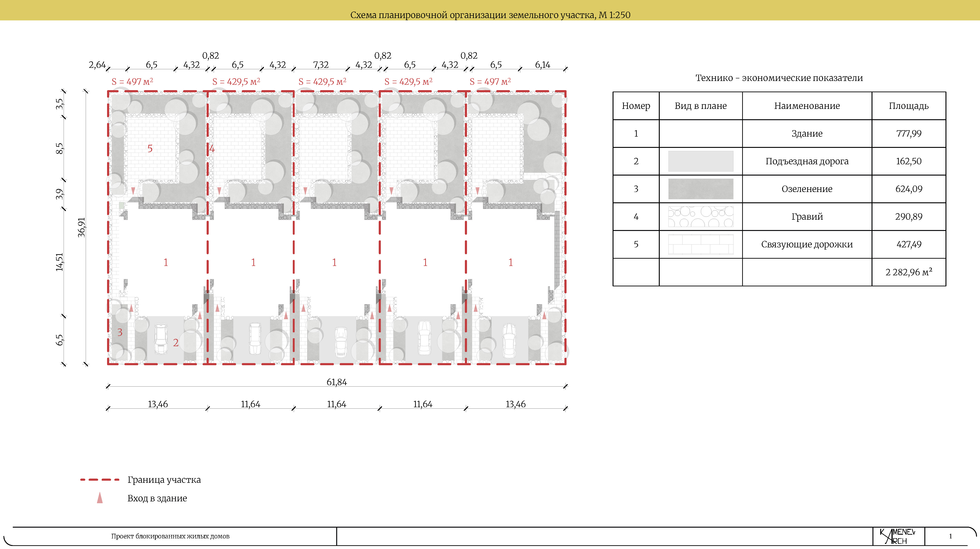Click the red number 5 on the paved courtyard
This screenshot has width=980, height=549.
150,149
